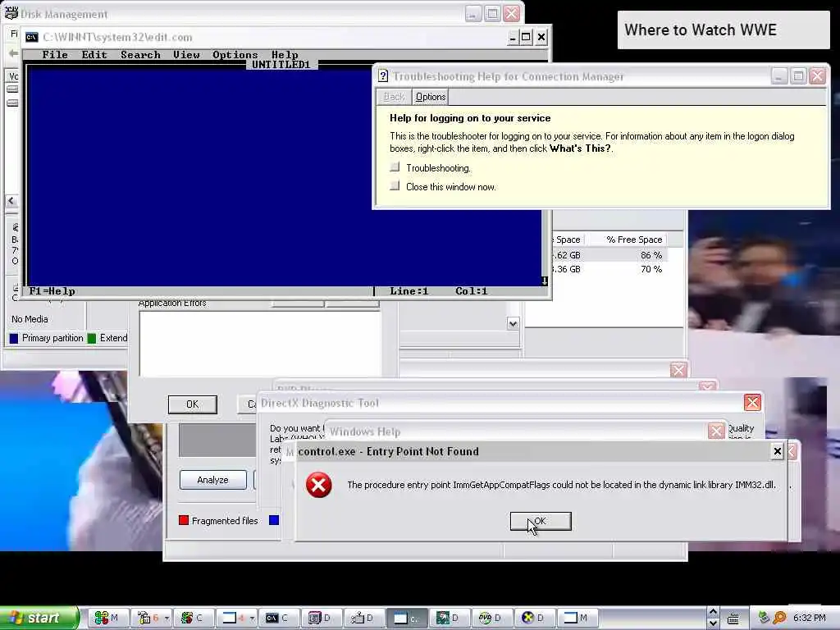The image size is (840, 630).
Task: Select the 'Close this window now' box
Action: 395,186
